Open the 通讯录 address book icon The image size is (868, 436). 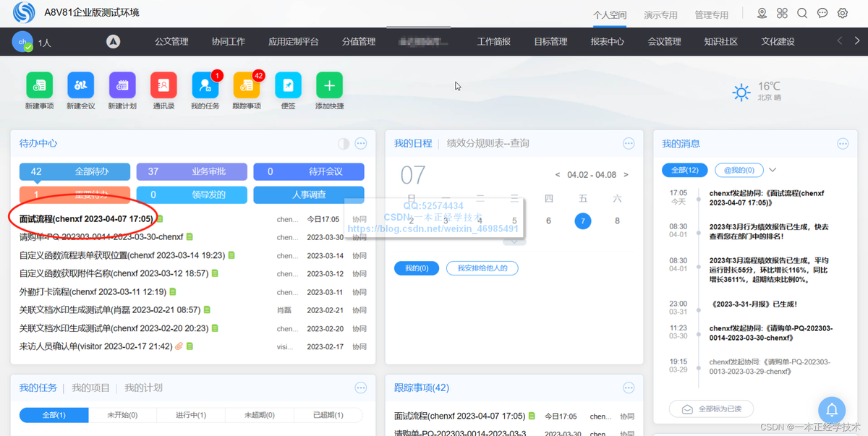click(x=163, y=85)
